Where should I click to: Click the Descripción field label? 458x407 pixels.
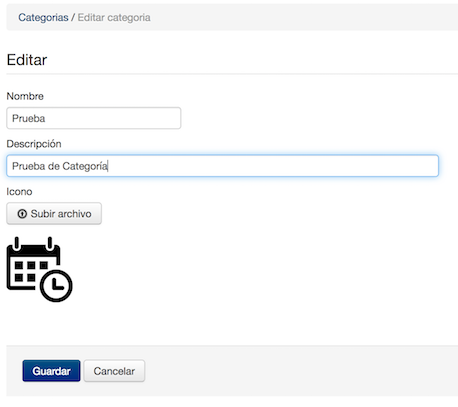click(34, 144)
